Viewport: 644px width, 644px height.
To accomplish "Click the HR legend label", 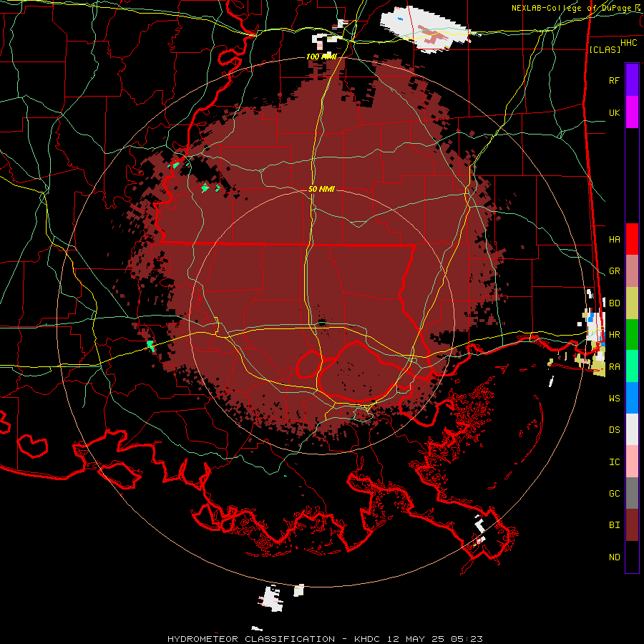I will 614,335.
